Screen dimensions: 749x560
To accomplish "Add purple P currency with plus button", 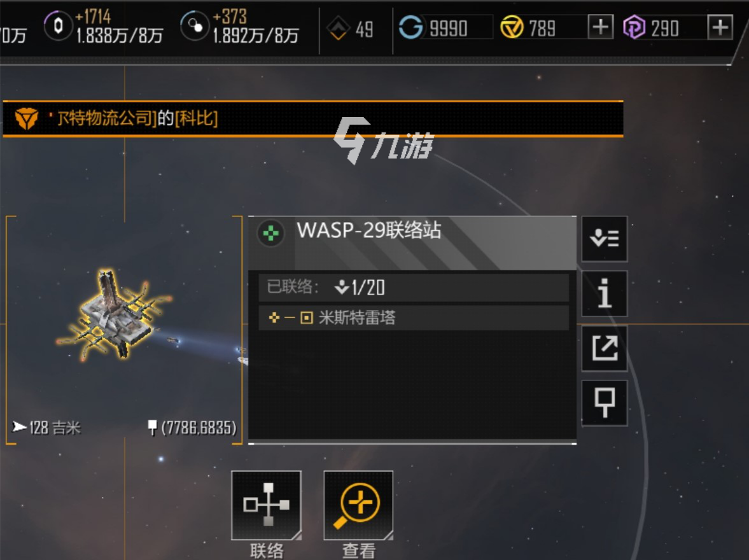I will (x=720, y=27).
